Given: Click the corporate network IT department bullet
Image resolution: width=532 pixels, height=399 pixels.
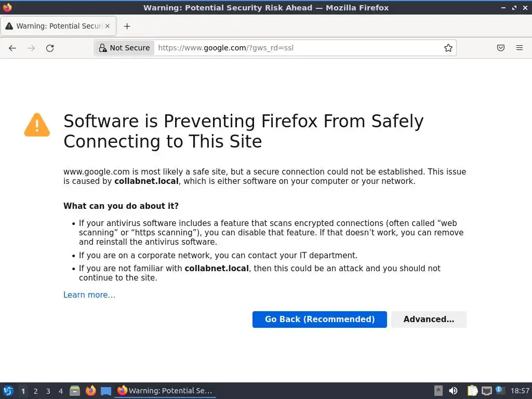Looking at the screenshot, I should point(218,255).
